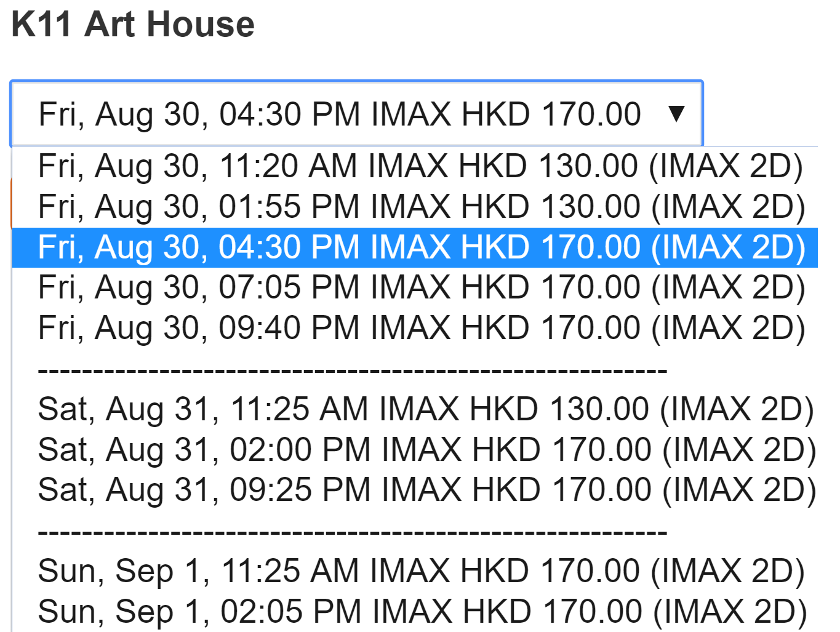Pick Sat, Aug 31, 09:25 PM showing
Image resolution: width=840 pixels, height=632 pixels.
click(427, 490)
